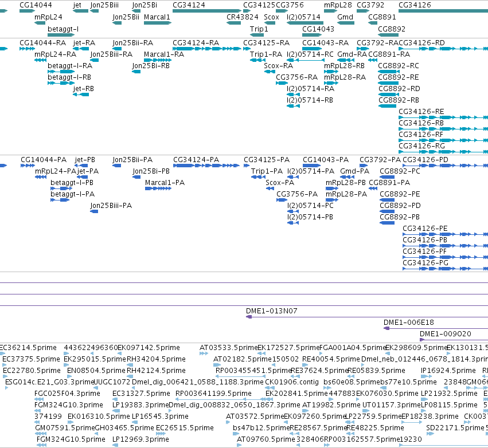
Task: Click transcript CG8892-RE
Action: (399, 77)
